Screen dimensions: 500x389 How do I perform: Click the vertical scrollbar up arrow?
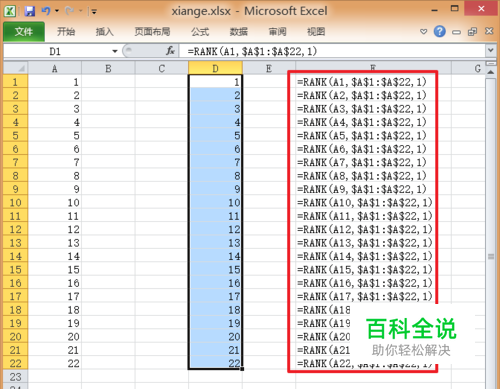pyautogui.click(x=490, y=72)
